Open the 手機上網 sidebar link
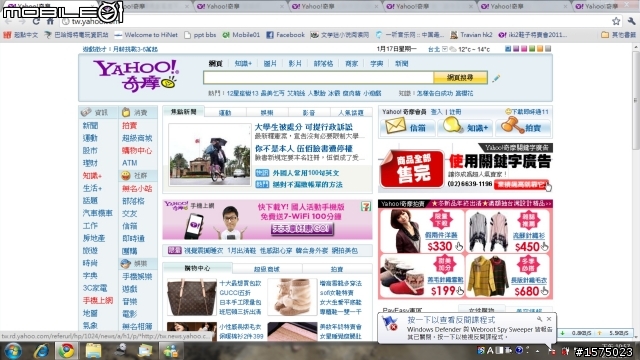Viewport: 640px width, 360px height. [x=98, y=300]
